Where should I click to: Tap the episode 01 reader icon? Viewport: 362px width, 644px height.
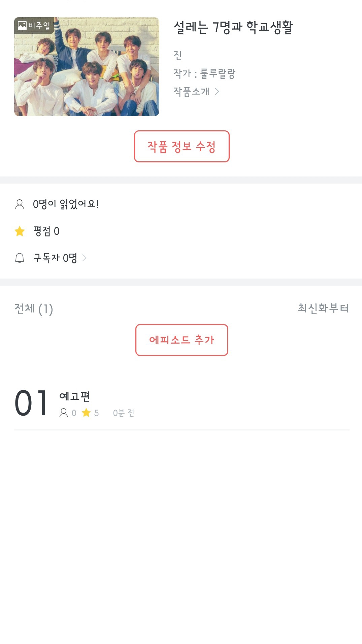coord(63,413)
